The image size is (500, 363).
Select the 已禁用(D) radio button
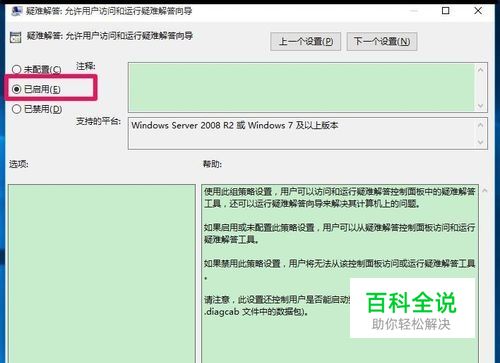pos(16,109)
